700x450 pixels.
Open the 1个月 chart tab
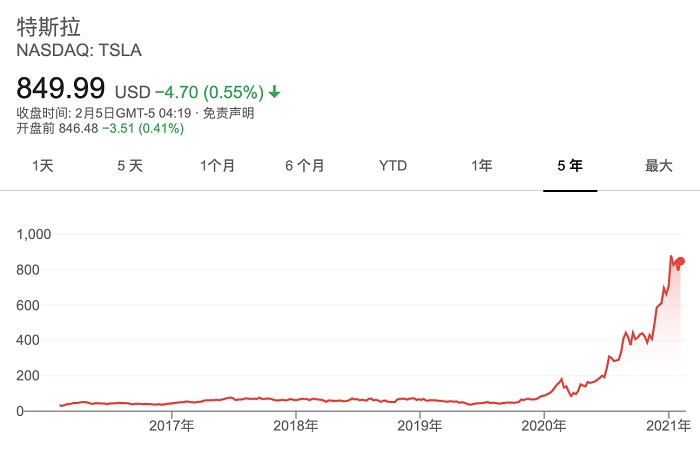click(217, 166)
